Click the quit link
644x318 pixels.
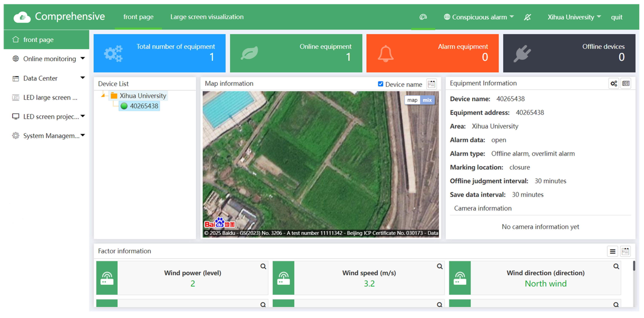coord(617,17)
